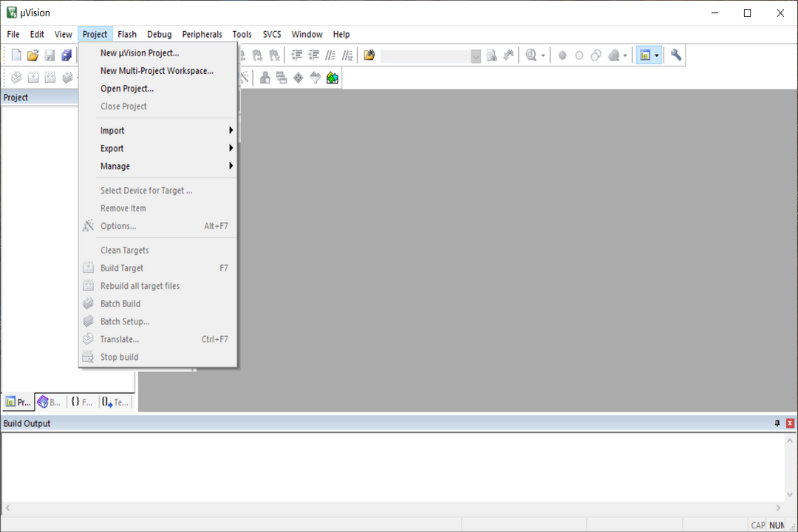Open the window layout dropdown arrow
Screen dimensions: 798x532
(656, 55)
